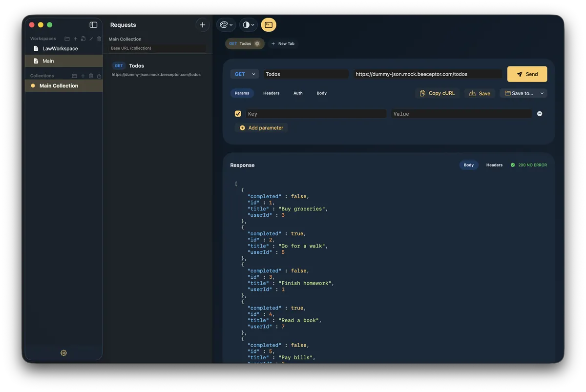Open the GET method dropdown
This screenshot has height=392, width=586.
244,74
